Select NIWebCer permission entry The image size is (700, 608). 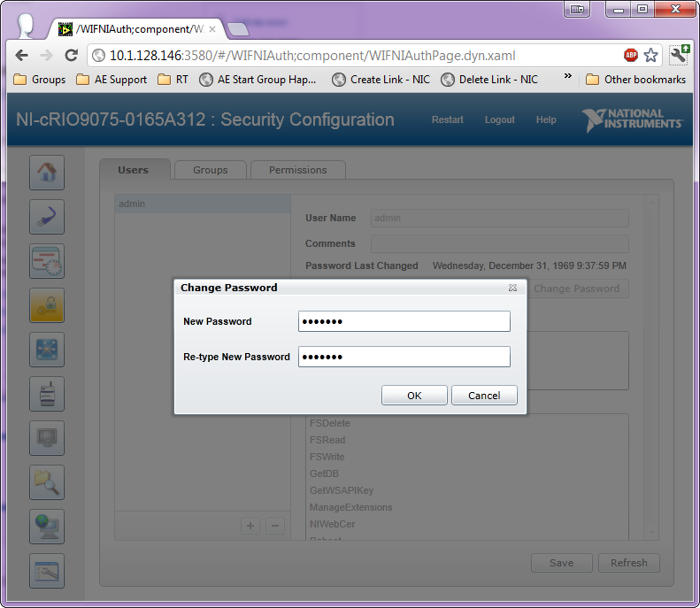333,524
